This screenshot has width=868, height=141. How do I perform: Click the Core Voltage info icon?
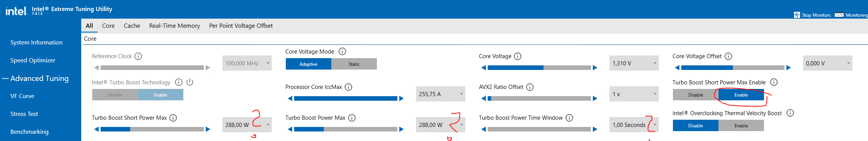(518, 56)
